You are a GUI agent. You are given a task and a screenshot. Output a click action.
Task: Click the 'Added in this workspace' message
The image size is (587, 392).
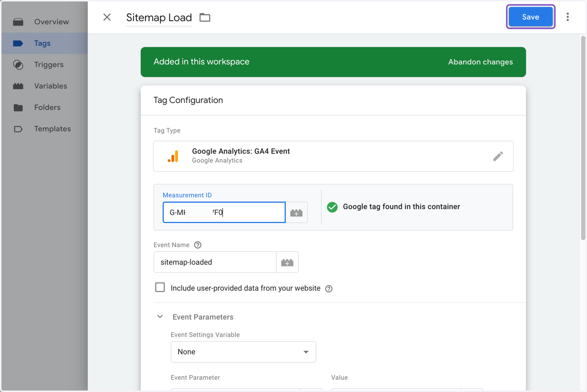pos(202,62)
